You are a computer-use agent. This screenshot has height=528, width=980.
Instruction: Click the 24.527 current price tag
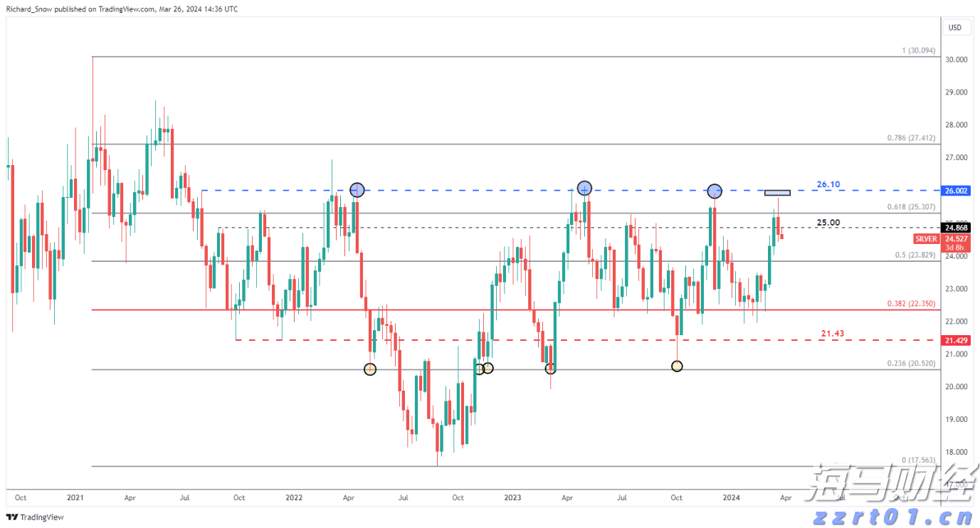[x=954, y=239]
